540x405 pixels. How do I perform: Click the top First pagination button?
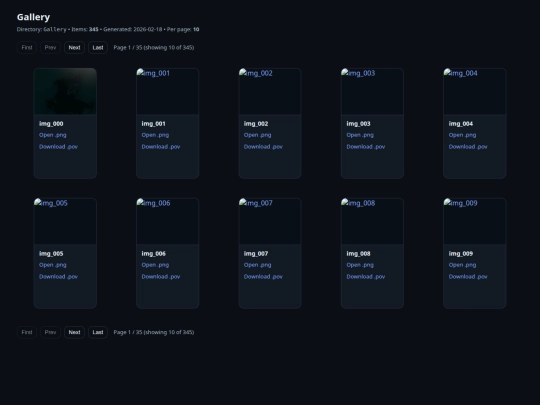(27, 48)
